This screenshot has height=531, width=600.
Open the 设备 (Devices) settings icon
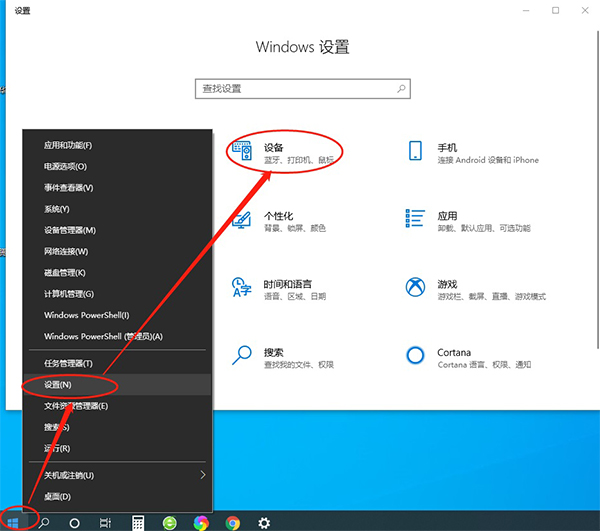pos(242,151)
